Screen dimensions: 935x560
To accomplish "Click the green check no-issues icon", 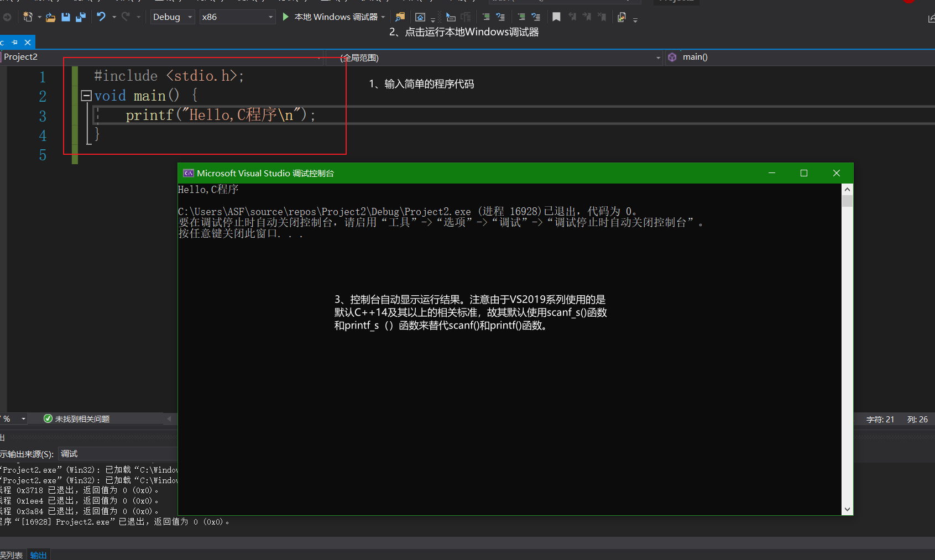I will [x=48, y=418].
